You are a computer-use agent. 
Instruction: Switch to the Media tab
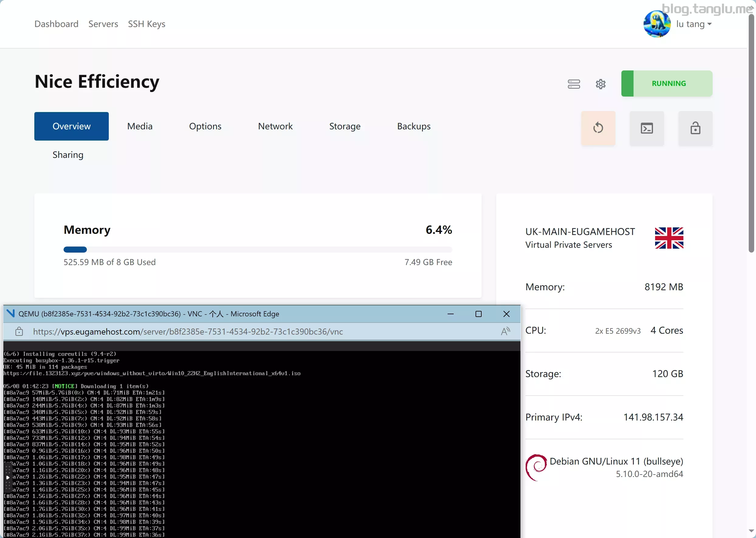pyautogui.click(x=139, y=126)
